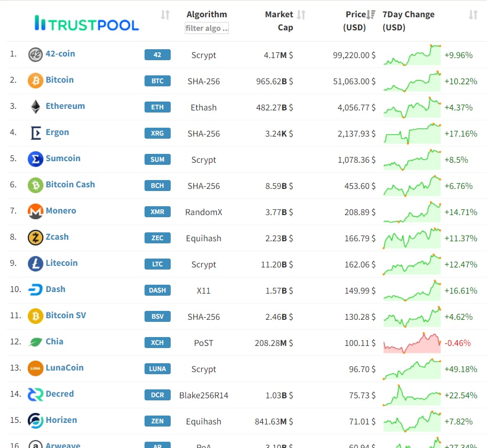Click the Chia 7-day red sparkline chart

pos(412,343)
